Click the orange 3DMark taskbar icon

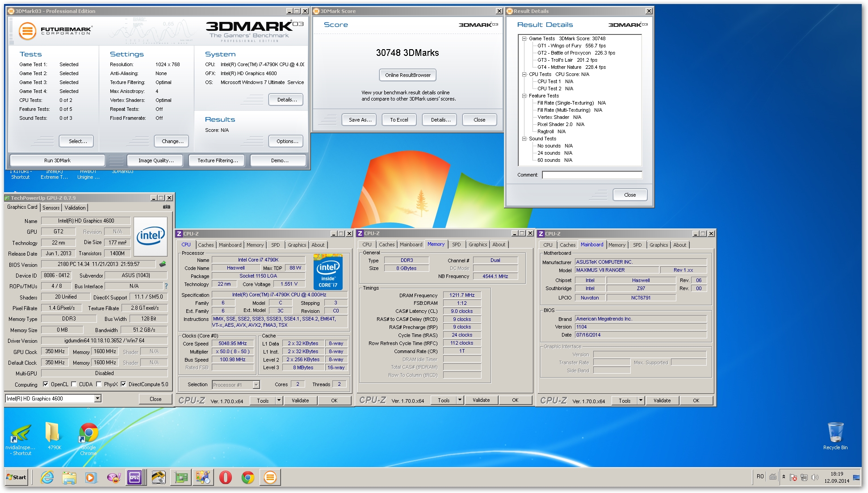270,477
